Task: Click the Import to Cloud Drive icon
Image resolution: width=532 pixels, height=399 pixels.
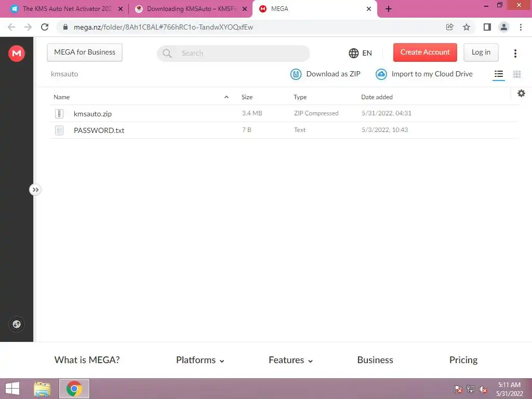Action: tap(381, 74)
